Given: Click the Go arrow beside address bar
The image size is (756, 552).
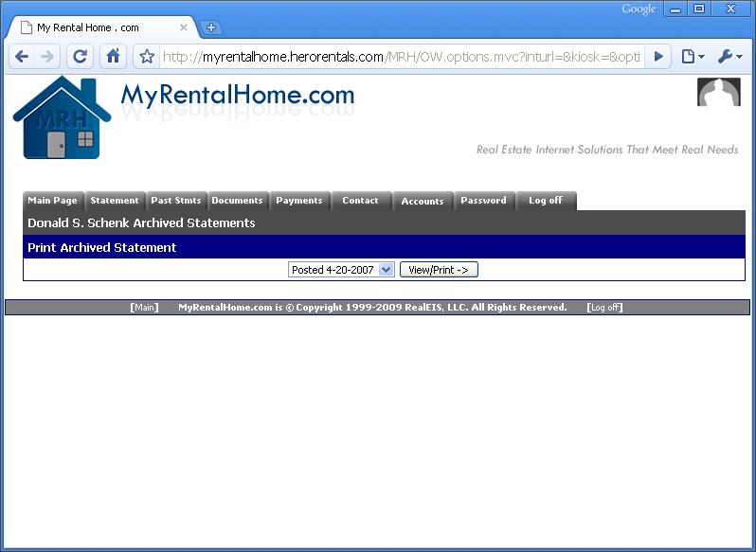Looking at the screenshot, I should (x=658, y=57).
